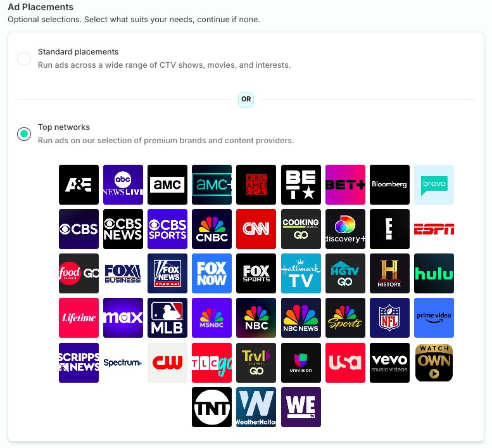The height and width of the screenshot is (448, 492).
Task: Pick the plain NBC peacock tile
Action: click(x=256, y=318)
